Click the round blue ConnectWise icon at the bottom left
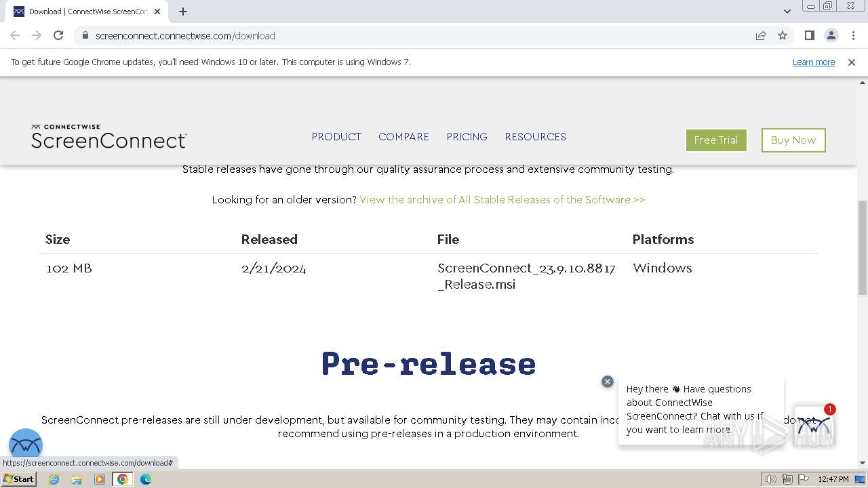The height and width of the screenshot is (488, 868). point(26,445)
